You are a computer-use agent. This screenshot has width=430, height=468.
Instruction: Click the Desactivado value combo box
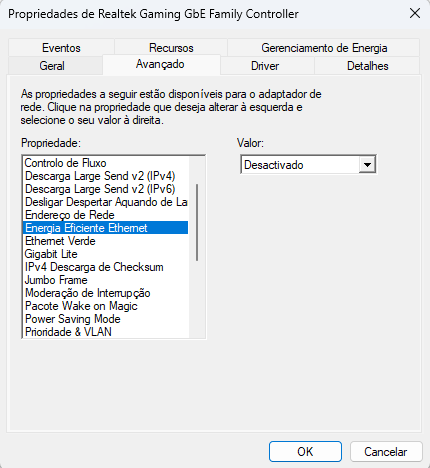[308, 165]
